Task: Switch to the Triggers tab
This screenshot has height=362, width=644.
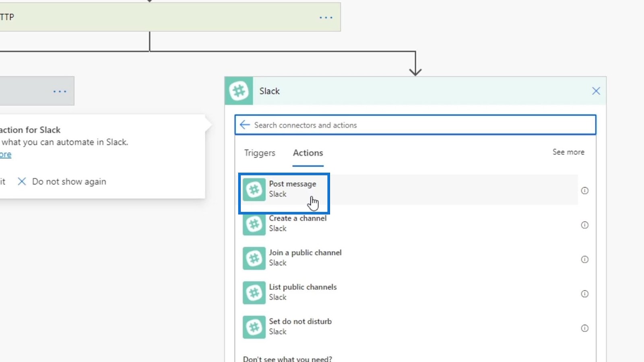Action: tap(260, 153)
